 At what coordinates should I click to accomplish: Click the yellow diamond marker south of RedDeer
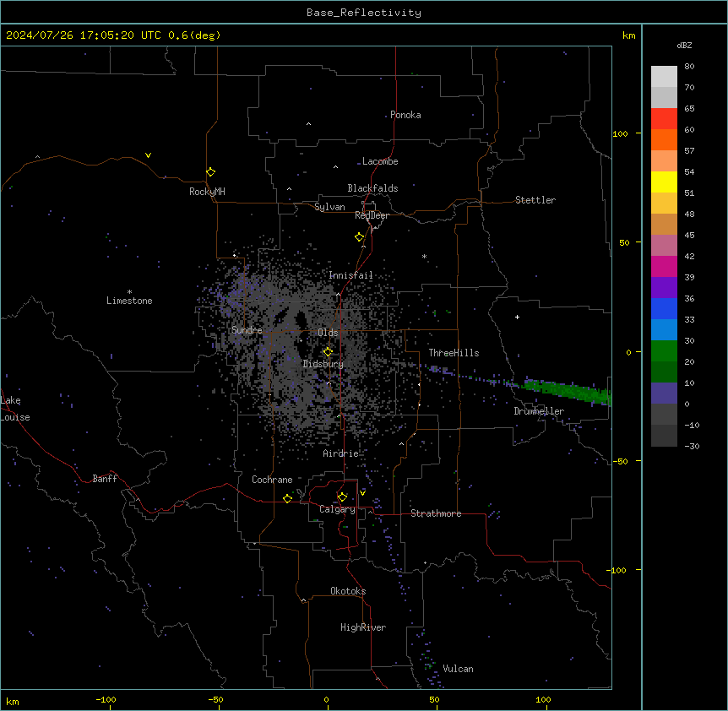[x=360, y=237]
